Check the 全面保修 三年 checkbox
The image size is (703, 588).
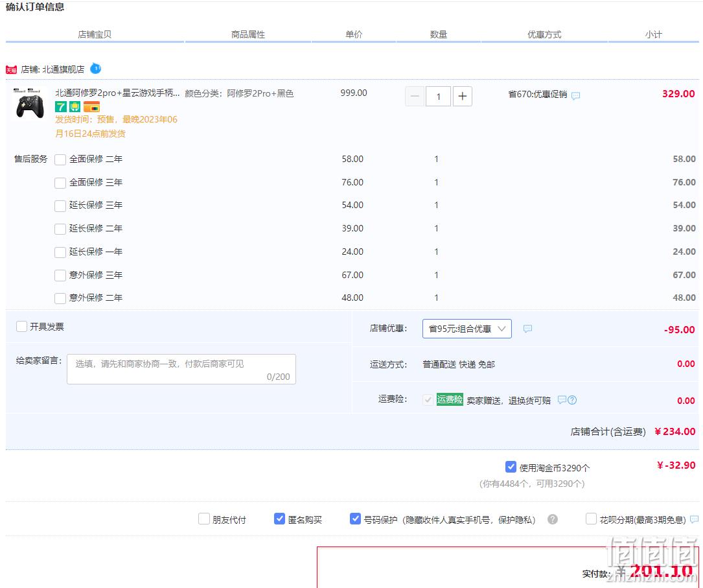[60, 183]
